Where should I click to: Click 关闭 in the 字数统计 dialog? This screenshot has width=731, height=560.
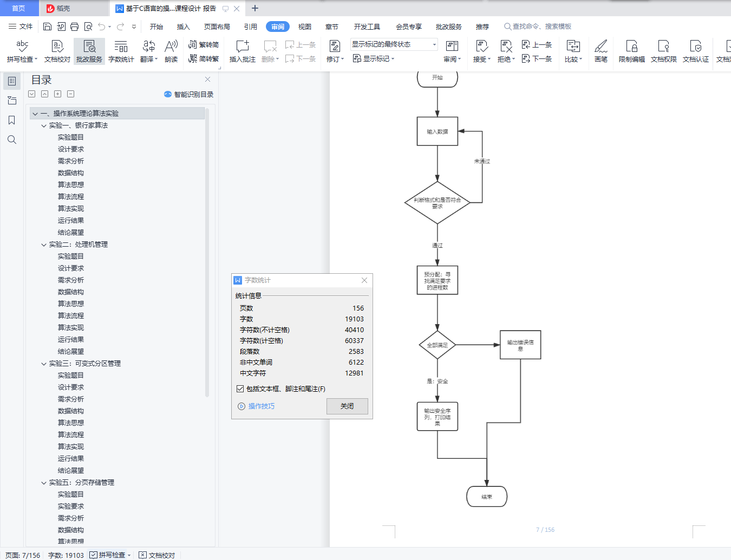(x=347, y=406)
